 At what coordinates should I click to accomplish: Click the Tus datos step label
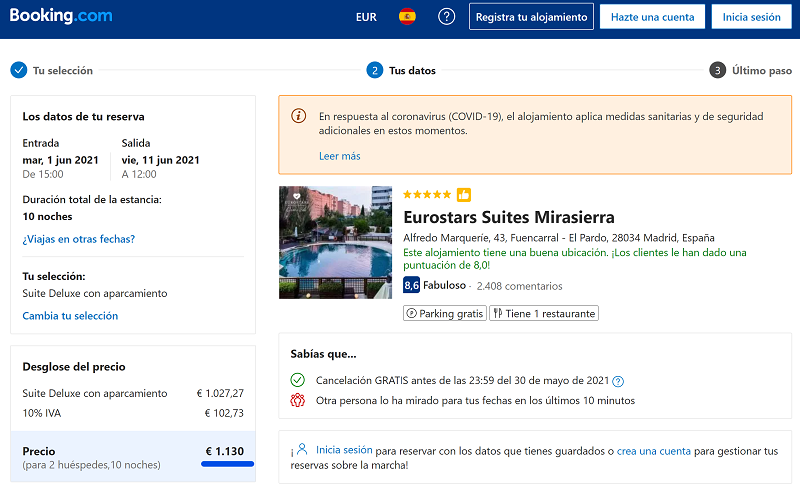[x=412, y=70]
